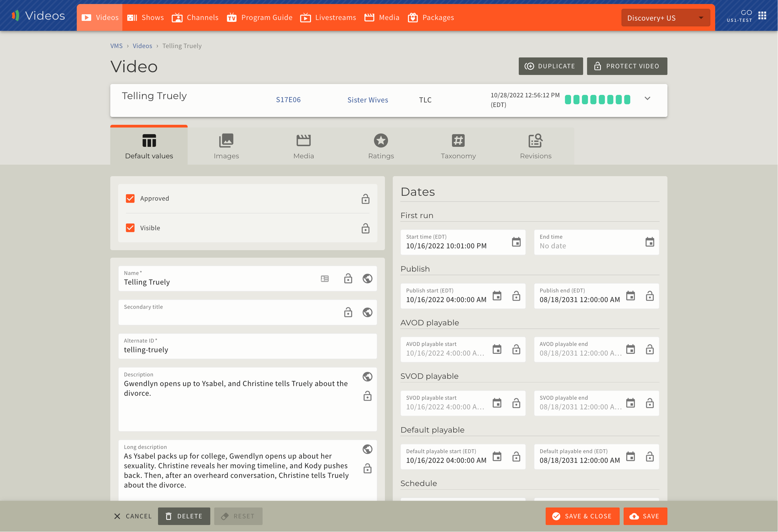
Task: Click globe icon beside Description field
Action: pyautogui.click(x=368, y=377)
